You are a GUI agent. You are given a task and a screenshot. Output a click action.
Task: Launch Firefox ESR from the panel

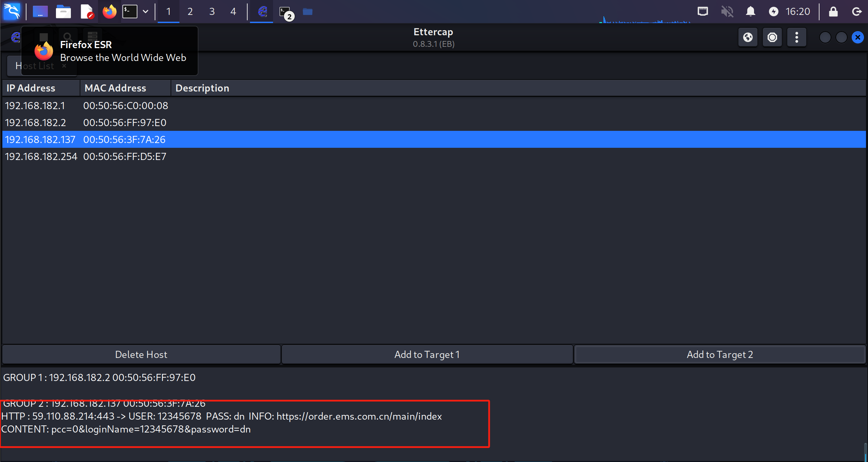click(x=109, y=12)
